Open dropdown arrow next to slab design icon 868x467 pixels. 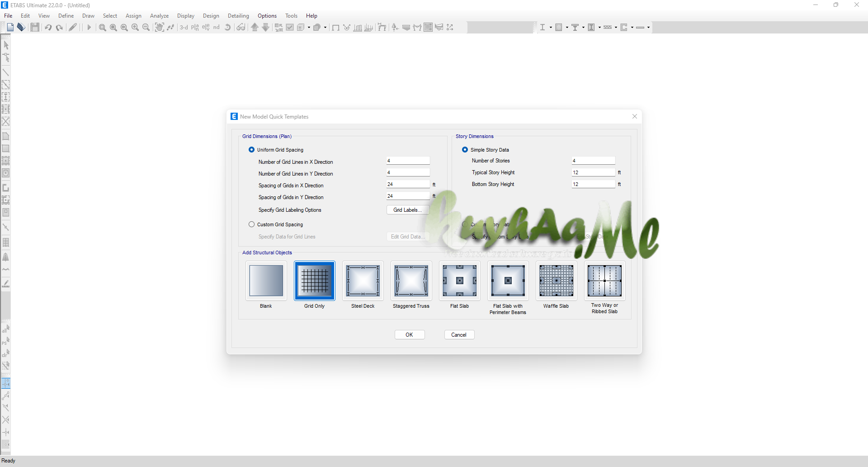648,27
